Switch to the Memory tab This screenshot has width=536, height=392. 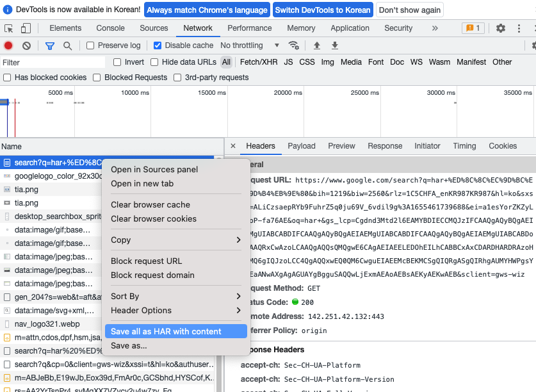point(301,28)
